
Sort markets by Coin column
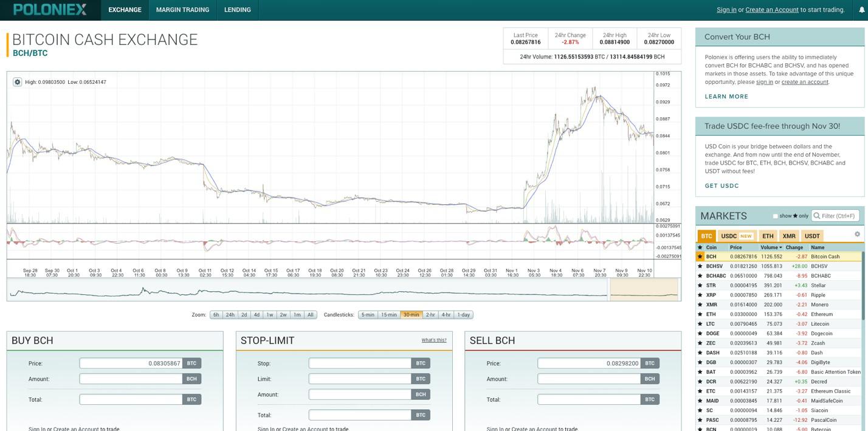(711, 247)
